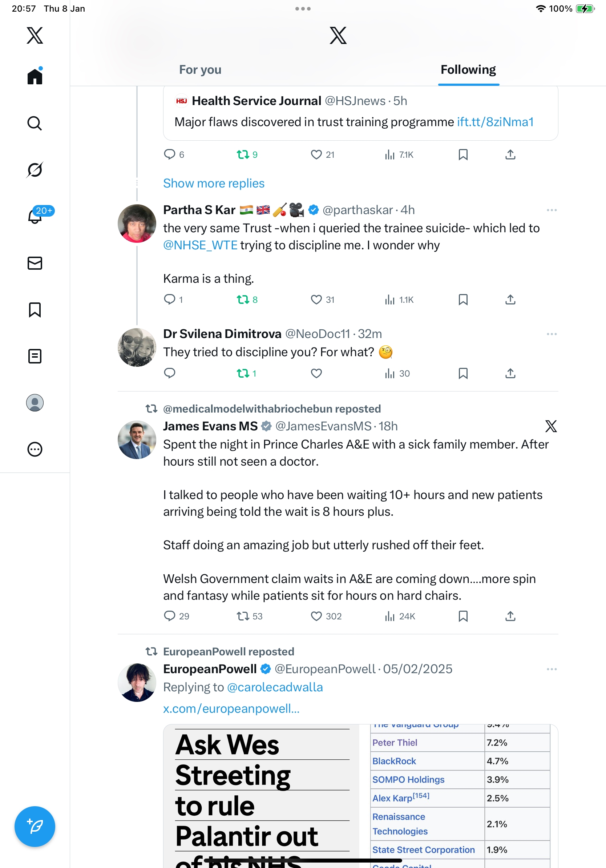Open more options on Dr Svilena Dimitrova's reply
The height and width of the screenshot is (868, 606).
click(x=551, y=334)
